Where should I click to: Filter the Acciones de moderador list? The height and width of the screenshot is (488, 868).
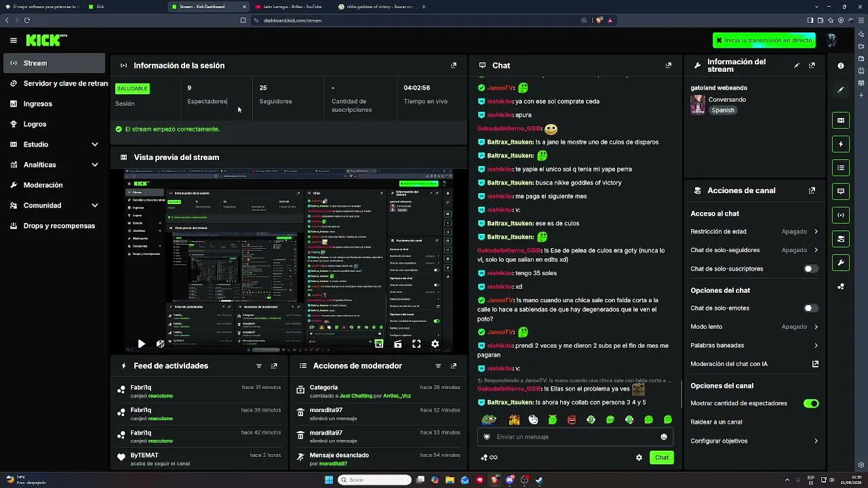(x=438, y=366)
